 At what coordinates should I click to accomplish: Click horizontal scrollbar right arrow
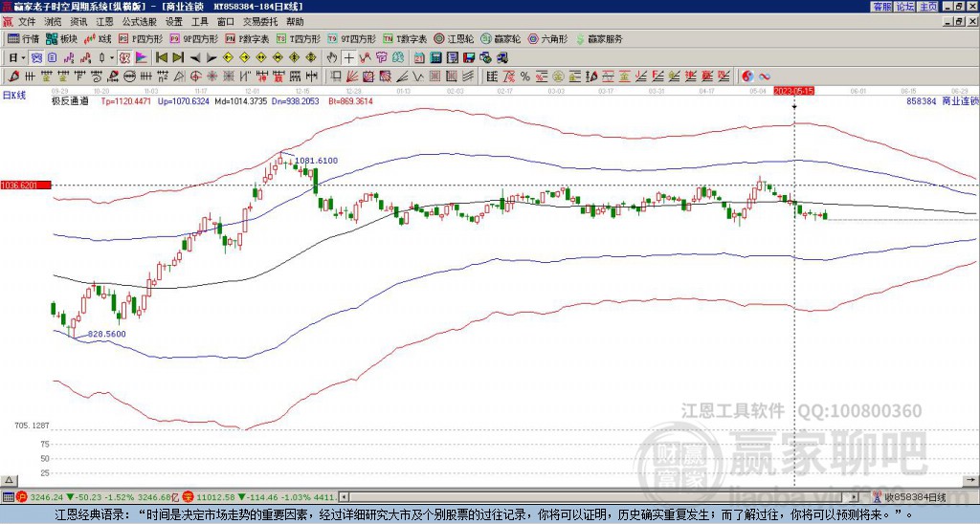tap(855, 497)
